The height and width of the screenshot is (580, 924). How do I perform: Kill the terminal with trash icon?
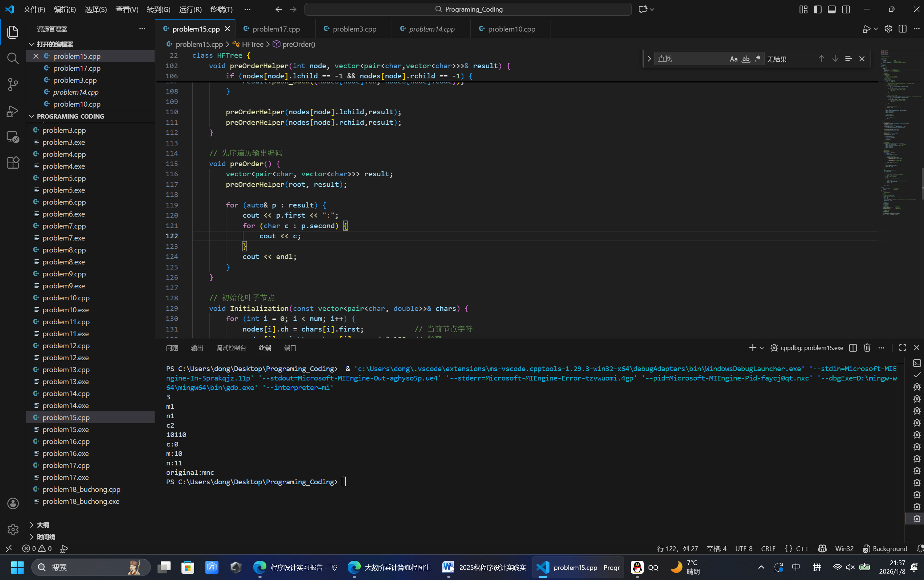867,347
